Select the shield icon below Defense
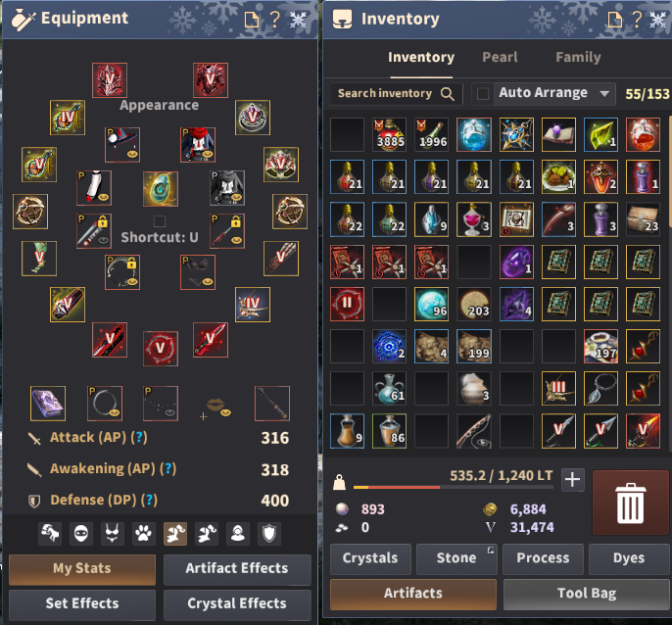This screenshot has height=625, width=672. 269,534
